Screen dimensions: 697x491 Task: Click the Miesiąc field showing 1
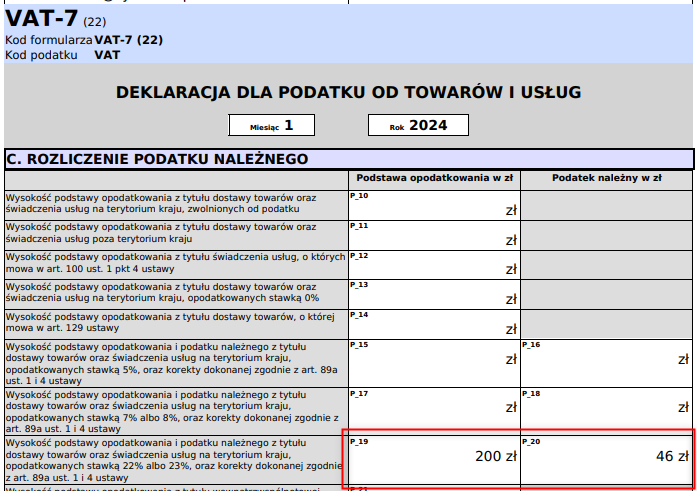272,125
